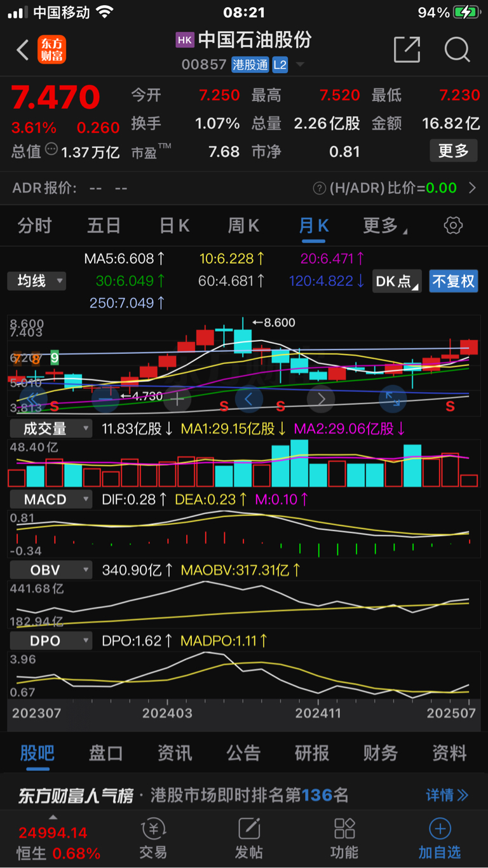Screen dimensions: 488x868
Task: Open the 盘口 tab
Action: (105, 754)
